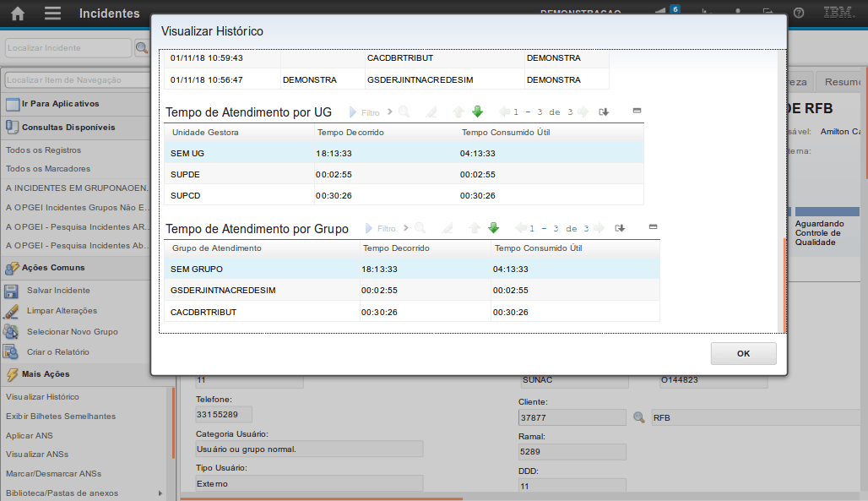Open the help question mark icon
The height and width of the screenshot is (501, 868).
coord(799,13)
